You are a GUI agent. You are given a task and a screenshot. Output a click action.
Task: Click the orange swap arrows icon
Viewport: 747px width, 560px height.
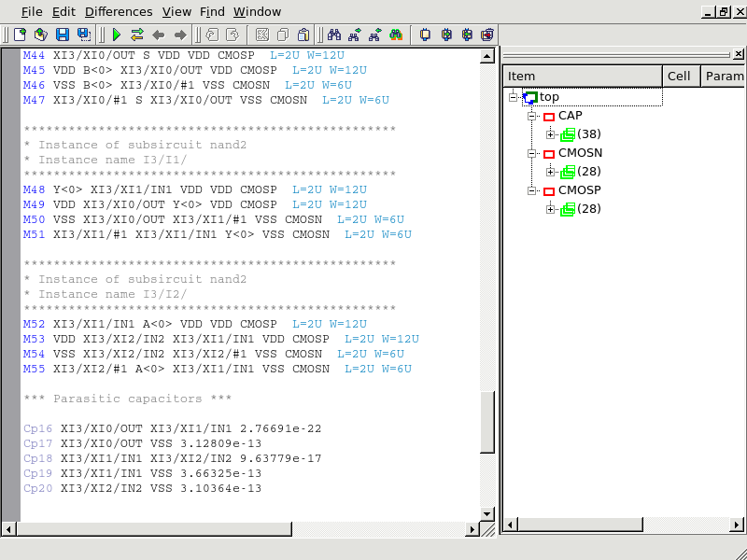(x=137, y=35)
